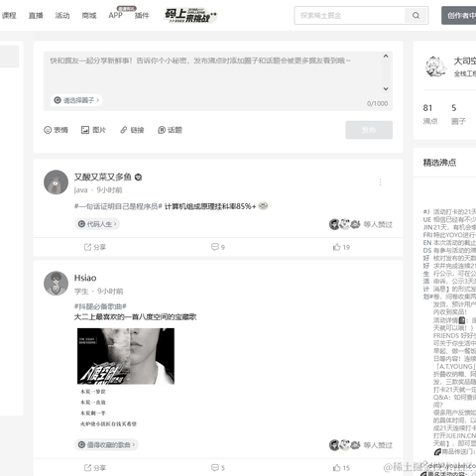The height and width of the screenshot is (476, 476).
Task: Open the 代码人生 circle tag
Action: tap(97, 224)
